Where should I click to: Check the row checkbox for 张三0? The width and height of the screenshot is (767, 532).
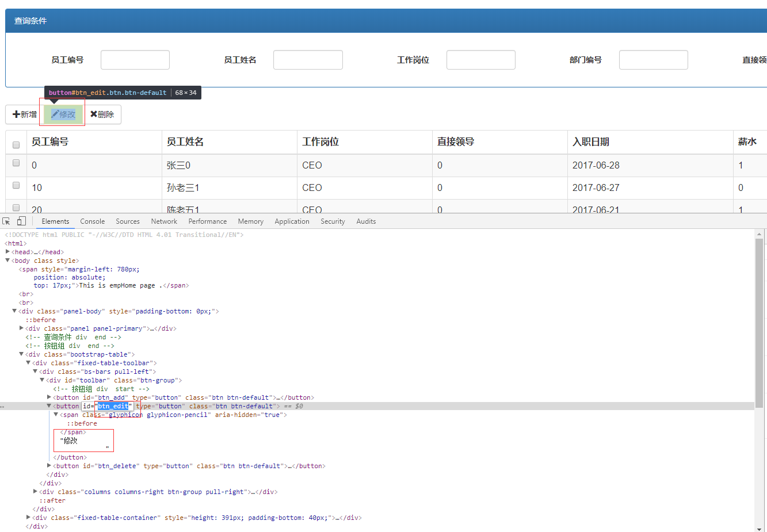click(16, 163)
